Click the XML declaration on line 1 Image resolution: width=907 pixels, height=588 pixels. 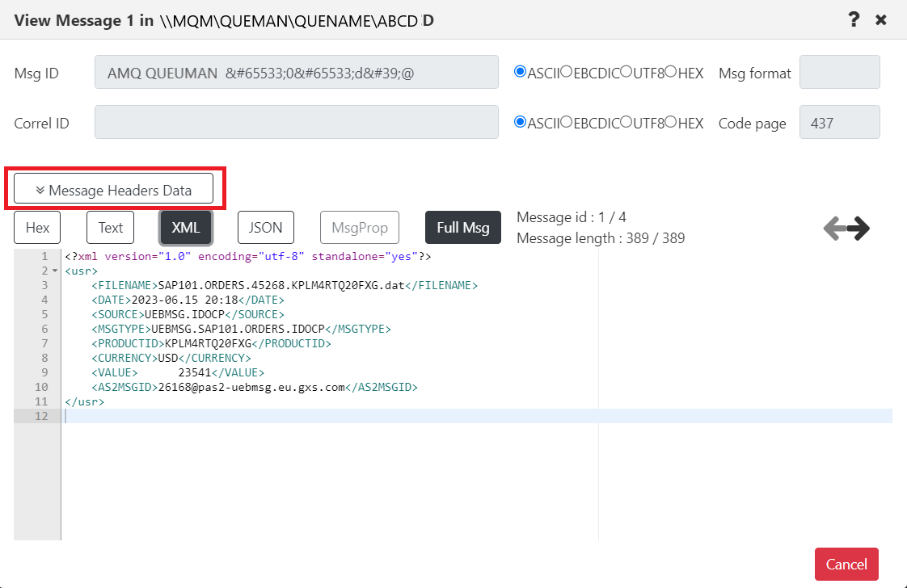point(247,256)
